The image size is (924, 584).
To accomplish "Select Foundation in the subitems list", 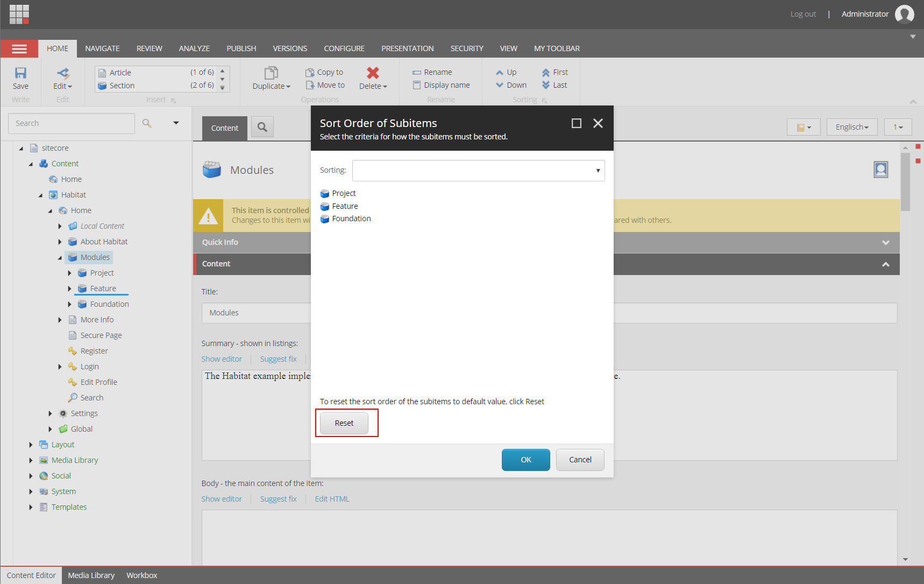I will 346,219.
